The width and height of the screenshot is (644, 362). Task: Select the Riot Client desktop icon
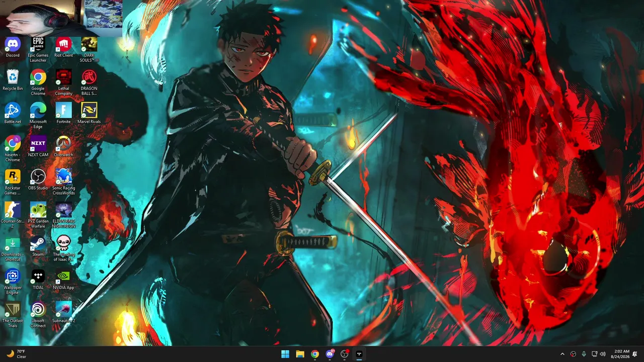click(63, 47)
